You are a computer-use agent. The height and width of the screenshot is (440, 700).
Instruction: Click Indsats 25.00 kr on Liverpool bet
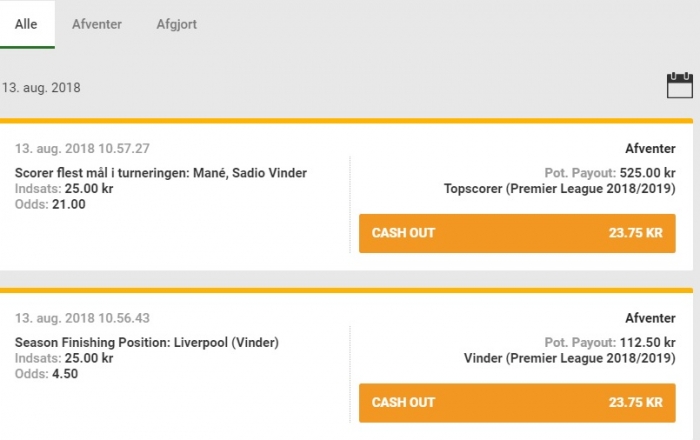pyautogui.click(x=64, y=358)
